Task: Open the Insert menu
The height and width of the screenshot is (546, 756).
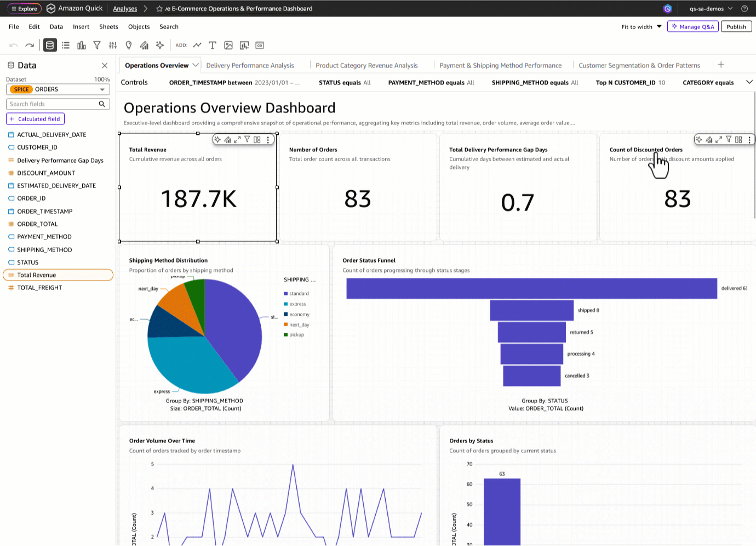Action: point(81,27)
